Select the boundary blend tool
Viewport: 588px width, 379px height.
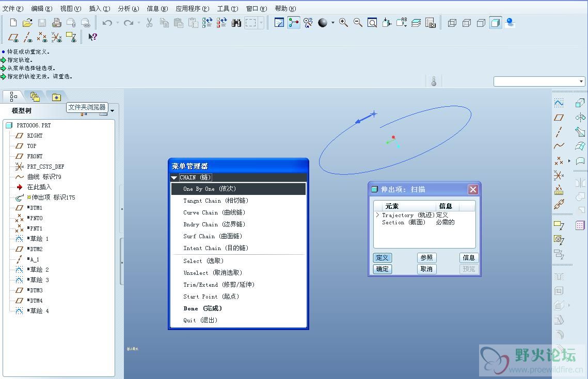click(x=580, y=146)
